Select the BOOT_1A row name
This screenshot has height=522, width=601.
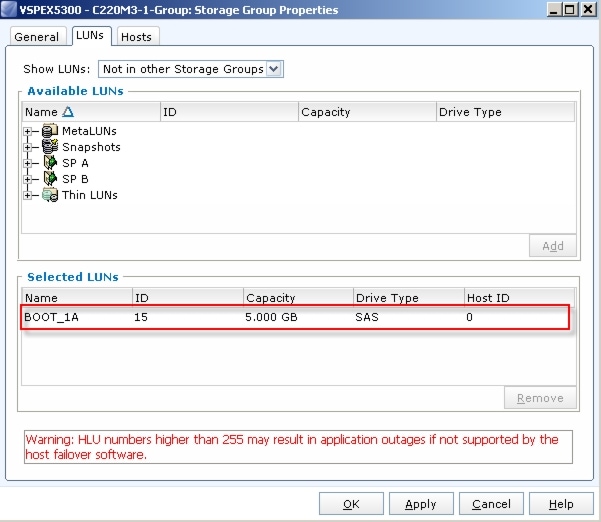(51, 317)
